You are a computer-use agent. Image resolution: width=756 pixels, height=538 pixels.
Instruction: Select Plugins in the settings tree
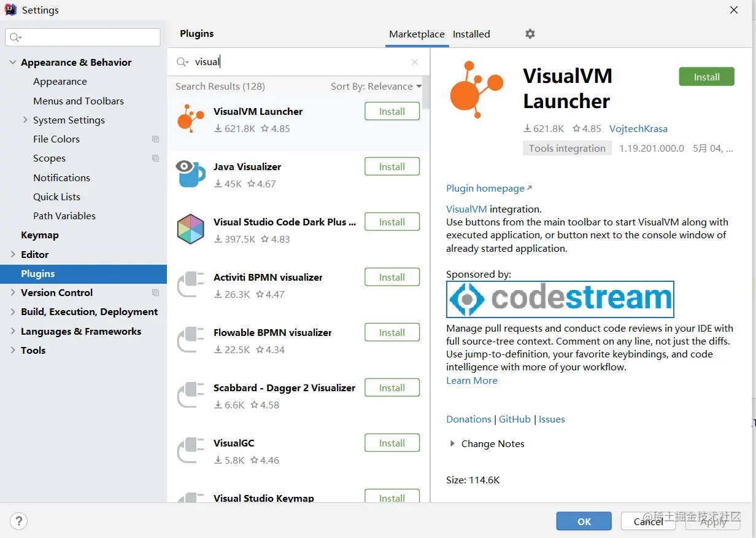pos(83,274)
